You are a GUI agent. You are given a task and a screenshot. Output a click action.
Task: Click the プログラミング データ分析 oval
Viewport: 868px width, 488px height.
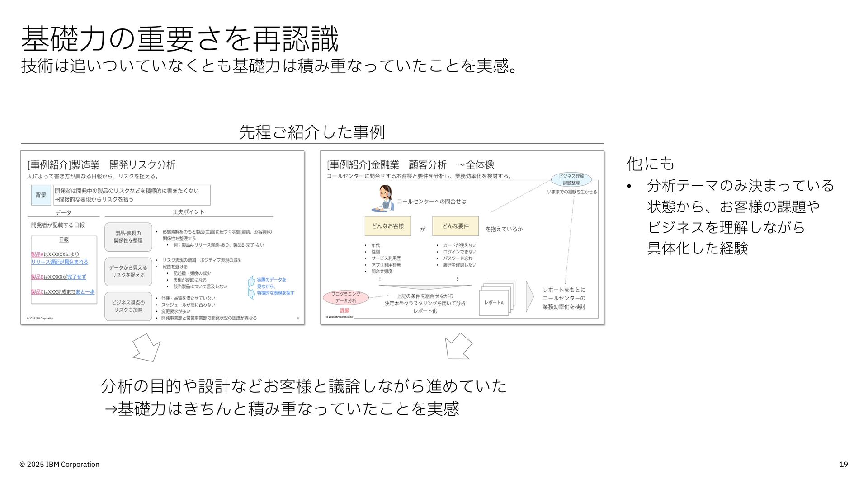(346, 297)
